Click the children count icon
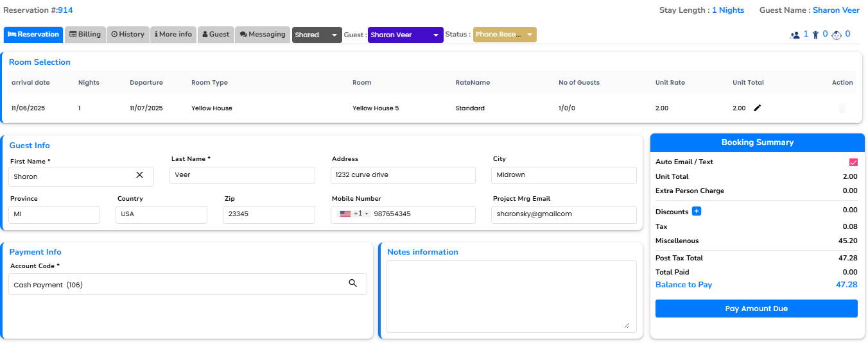 tap(816, 35)
